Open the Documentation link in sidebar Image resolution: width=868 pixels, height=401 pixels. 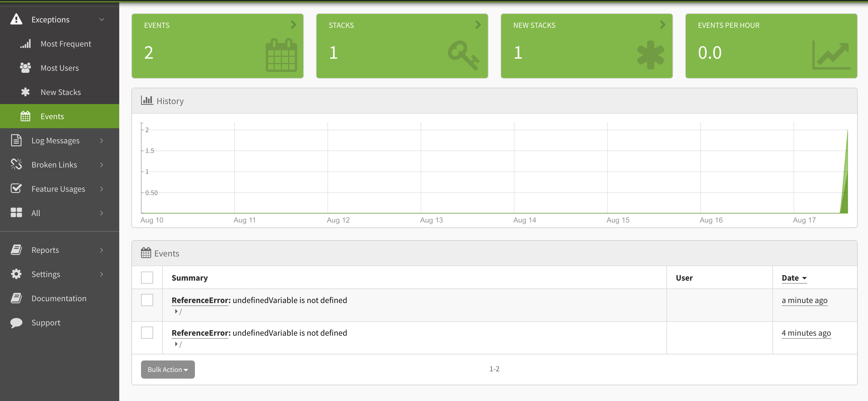(59, 298)
